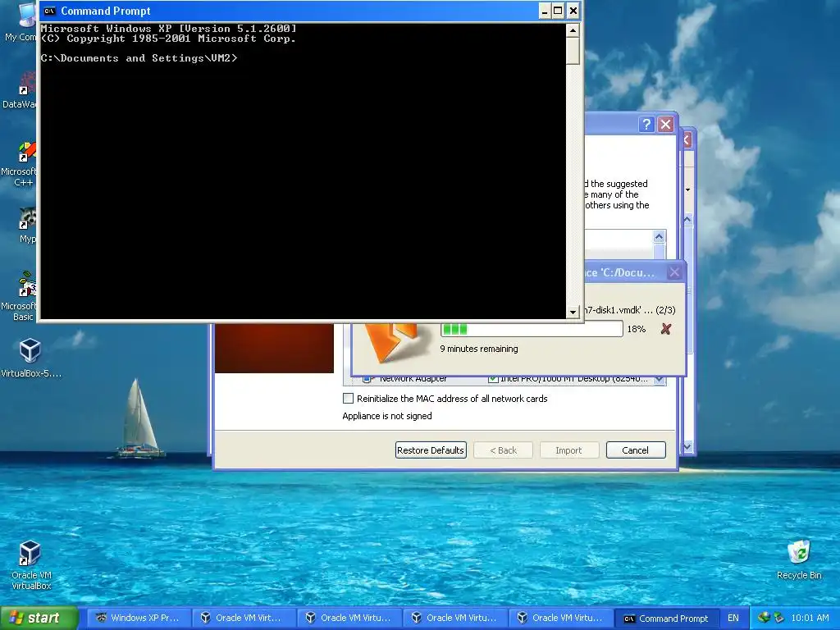Toggle Reinitialize the MAC address checkbox
The width and height of the screenshot is (840, 630).
(x=348, y=398)
